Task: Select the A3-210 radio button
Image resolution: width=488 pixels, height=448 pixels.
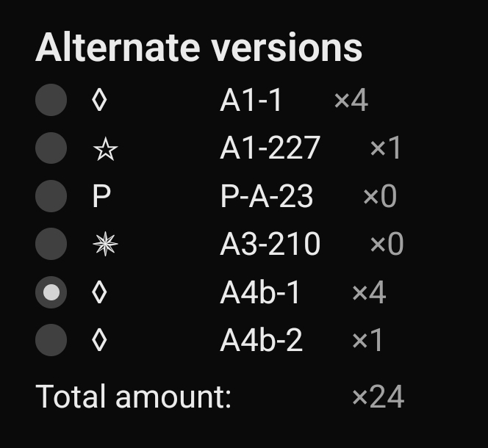Action: coord(51,245)
